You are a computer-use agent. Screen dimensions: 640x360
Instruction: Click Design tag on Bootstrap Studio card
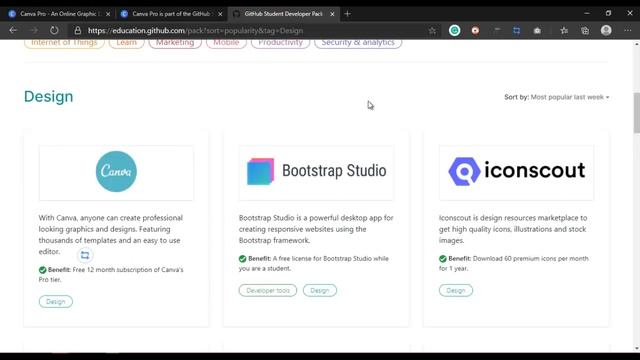[x=320, y=291]
